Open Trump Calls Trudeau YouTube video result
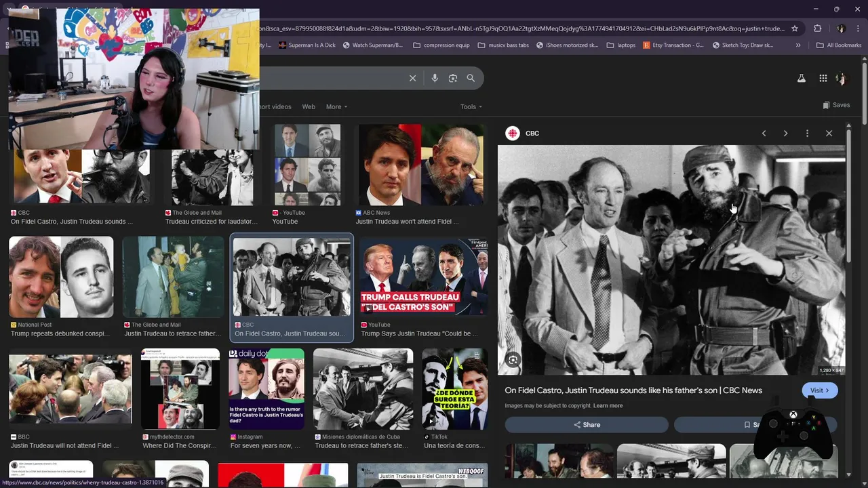 click(x=423, y=287)
